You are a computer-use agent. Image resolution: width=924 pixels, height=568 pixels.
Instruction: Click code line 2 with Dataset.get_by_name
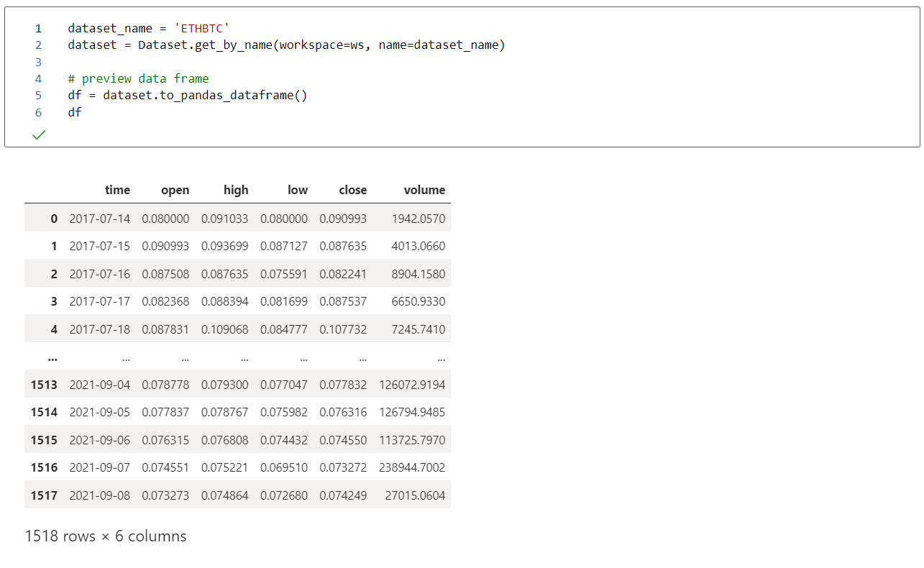tap(286, 45)
